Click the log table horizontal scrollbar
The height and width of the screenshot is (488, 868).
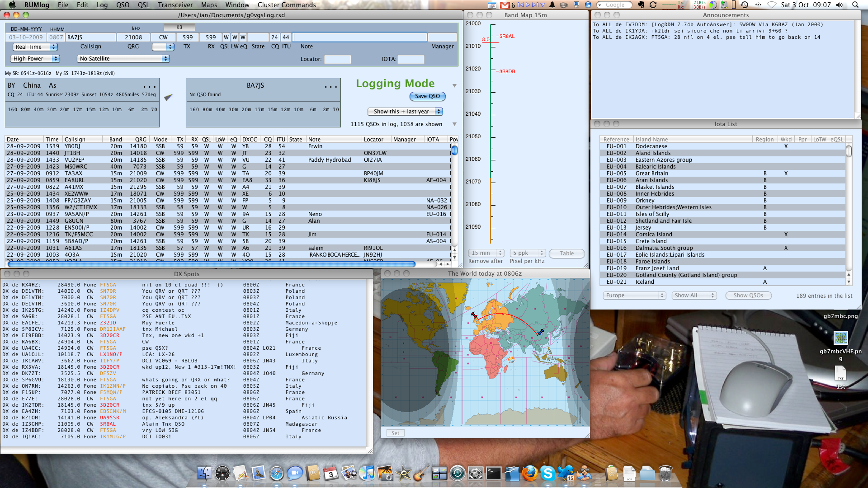click(212, 264)
